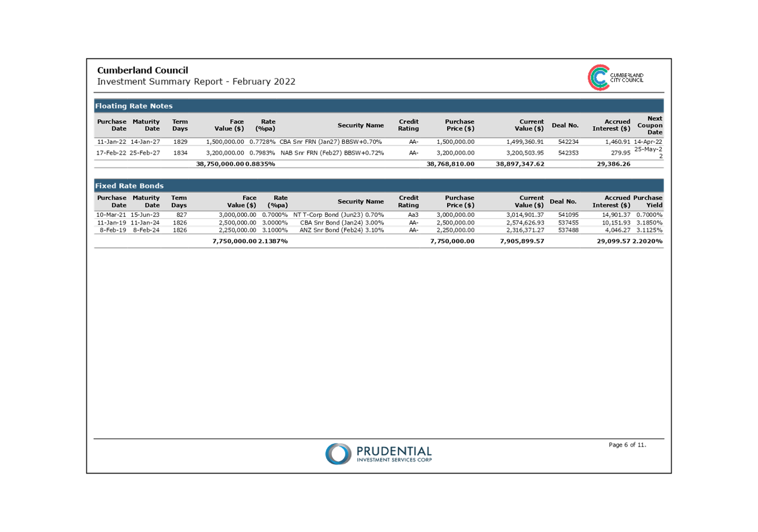Click floating notes total face value 38,750,000.00
Image resolution: width=758 pixels, height=532 pixels.
[x=220, y=164]
